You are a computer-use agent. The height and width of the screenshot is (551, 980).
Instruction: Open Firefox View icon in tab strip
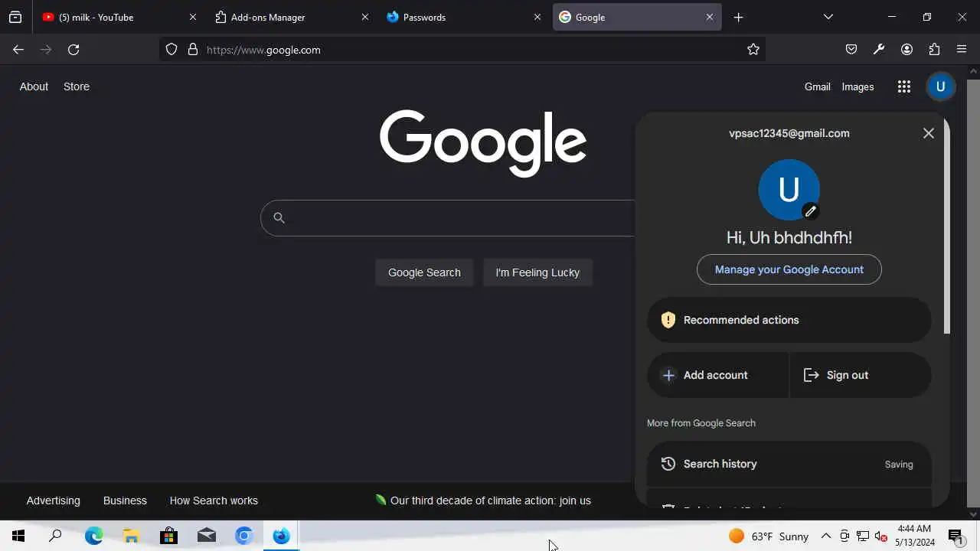coord(15,17)
